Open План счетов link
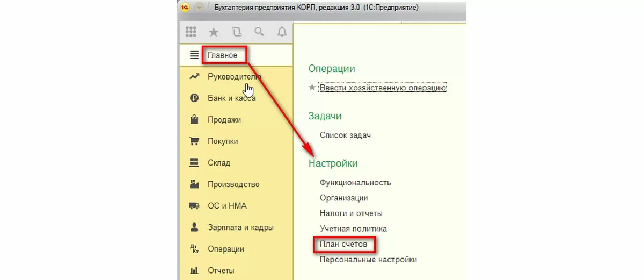 [x=343, y=244]
